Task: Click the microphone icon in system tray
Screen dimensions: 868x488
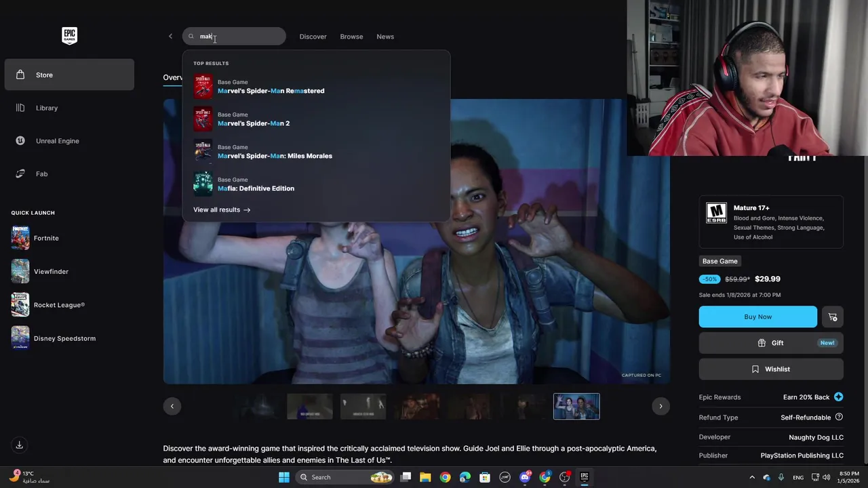Action: click(781, 477)
